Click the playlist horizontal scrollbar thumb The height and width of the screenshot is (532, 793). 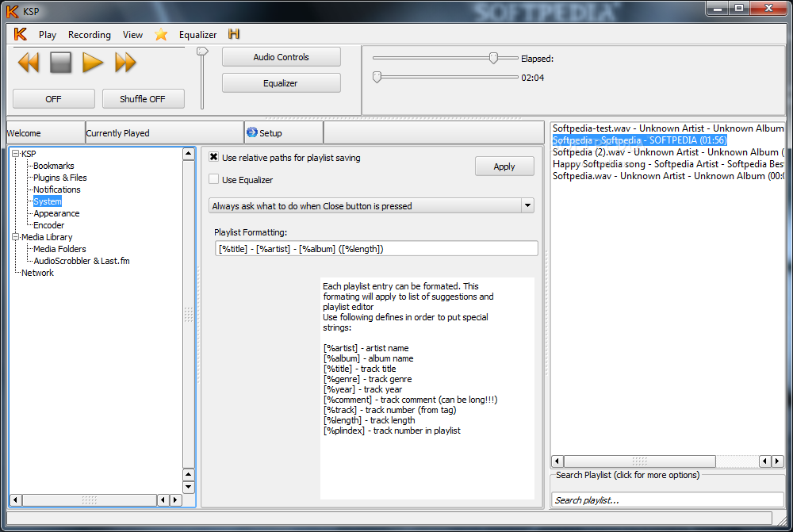coord(640,461)
